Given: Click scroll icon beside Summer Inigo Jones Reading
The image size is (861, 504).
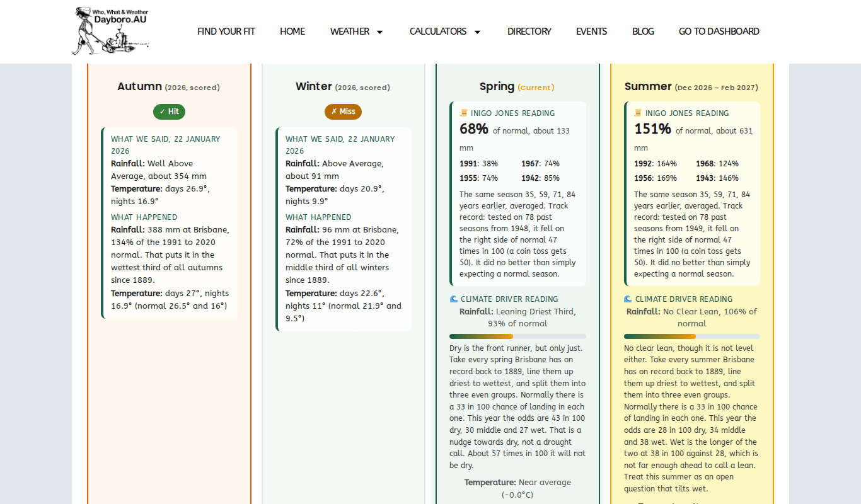Looking at the screenshot, I should click(x=638, y=113).
